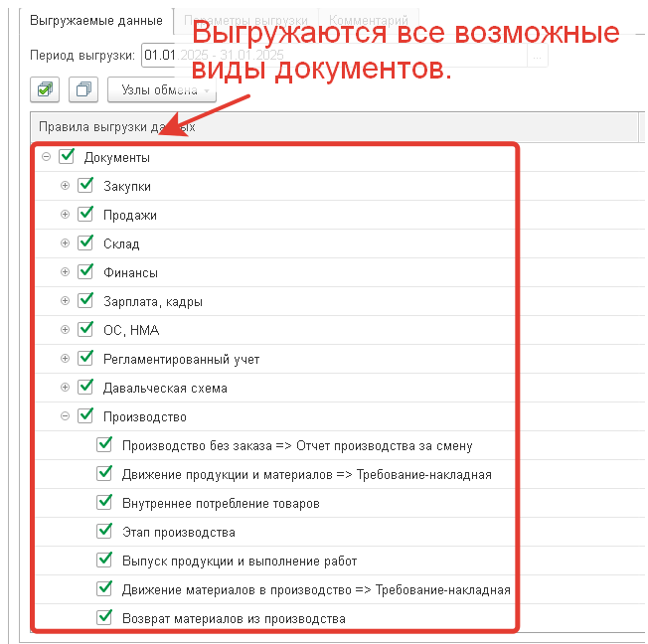Click the uncheck all rules icon
The image size is (648, 644).
(83, 89)
